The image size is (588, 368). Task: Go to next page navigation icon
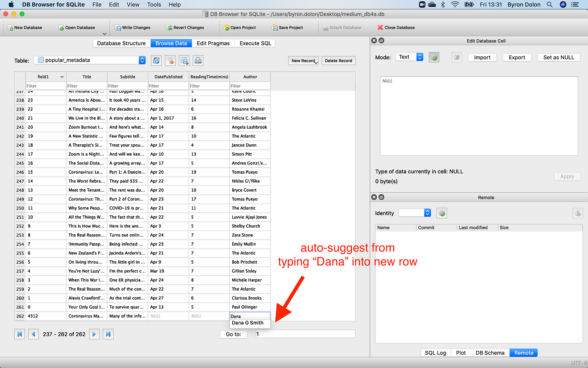pyautogui.click(x=94, y=334)
